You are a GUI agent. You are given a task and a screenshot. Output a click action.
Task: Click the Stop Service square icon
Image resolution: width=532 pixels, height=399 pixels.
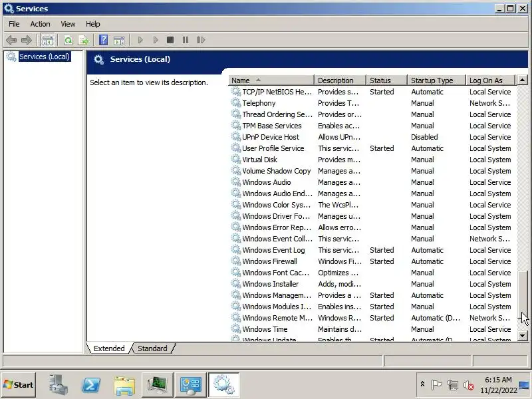(170, 41)
